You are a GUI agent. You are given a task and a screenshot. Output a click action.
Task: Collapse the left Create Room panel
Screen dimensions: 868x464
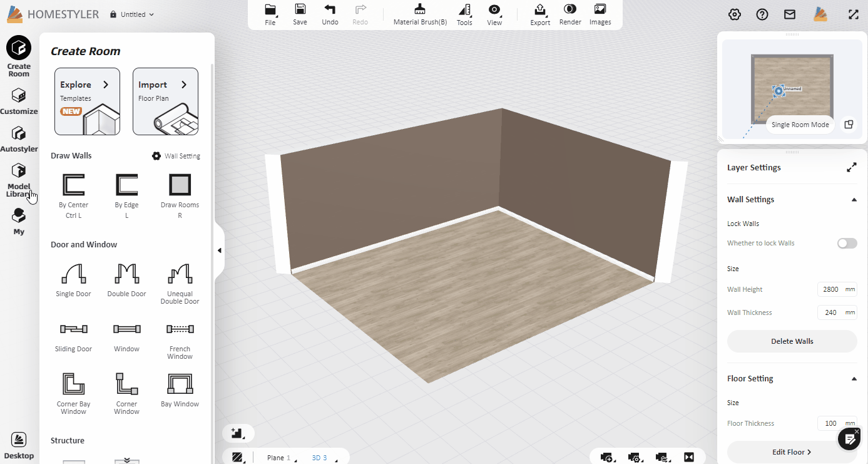pos(219,250)
